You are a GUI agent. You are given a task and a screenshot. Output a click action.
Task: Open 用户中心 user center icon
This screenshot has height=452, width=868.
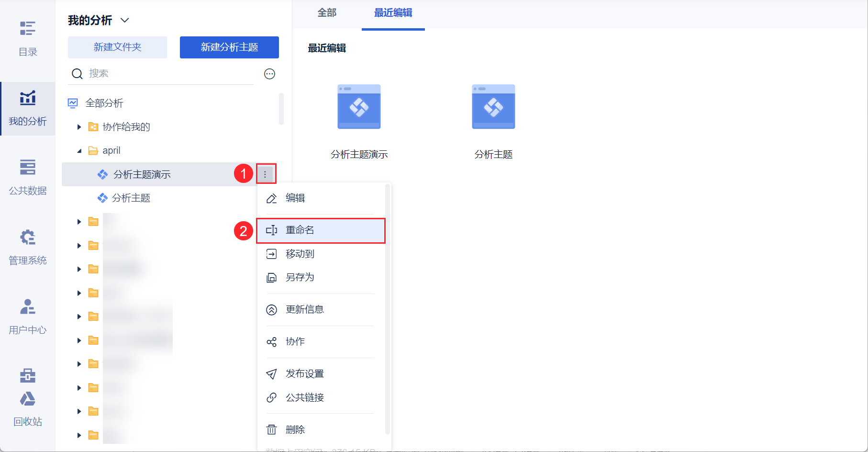click(x=27, y=316)
